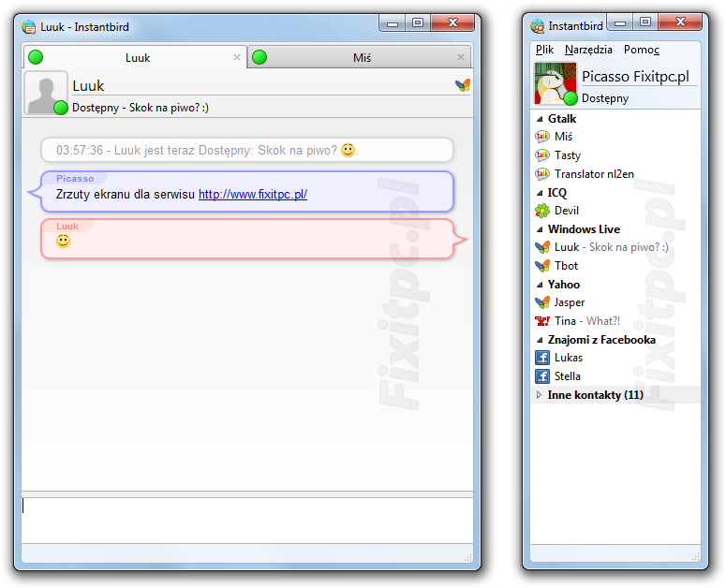The image size is (726, 588).
Task: Select the Devil contact
Action: coord(615,211)
